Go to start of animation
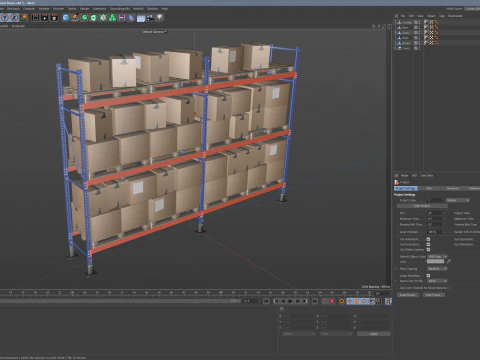The image size is (480, 360). [266, 301]
